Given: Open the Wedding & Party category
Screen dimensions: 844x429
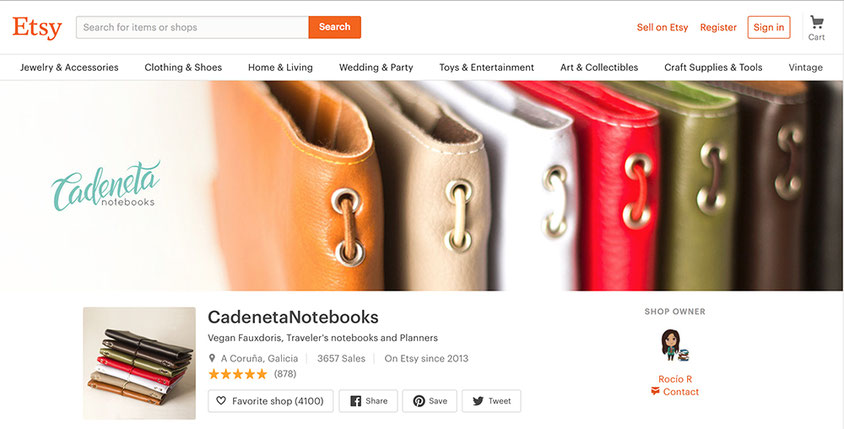Looking at the screenshot, I should pyautogui.click(x=376, y=67).
